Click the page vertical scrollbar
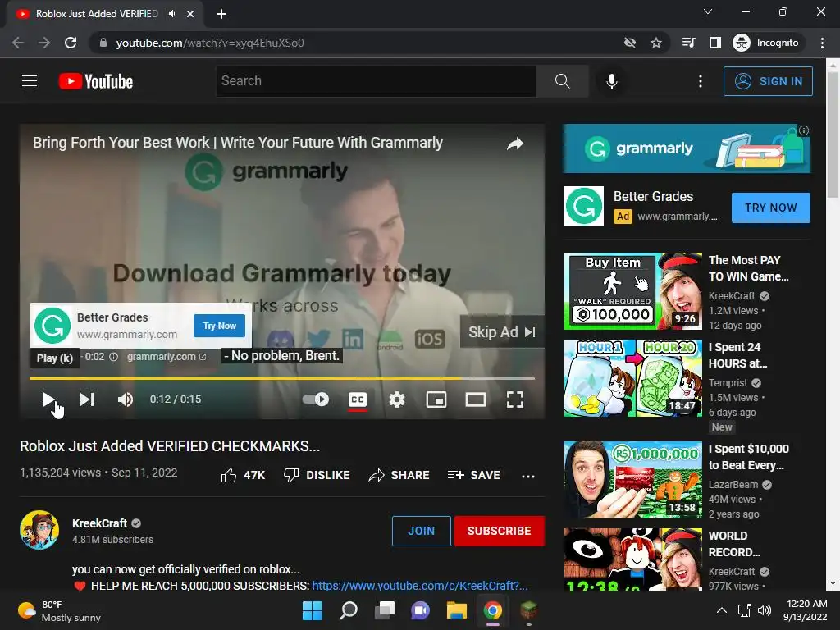The height and width of the screenshot is (630, 840). pyautogui.click(x=833, y=134)
